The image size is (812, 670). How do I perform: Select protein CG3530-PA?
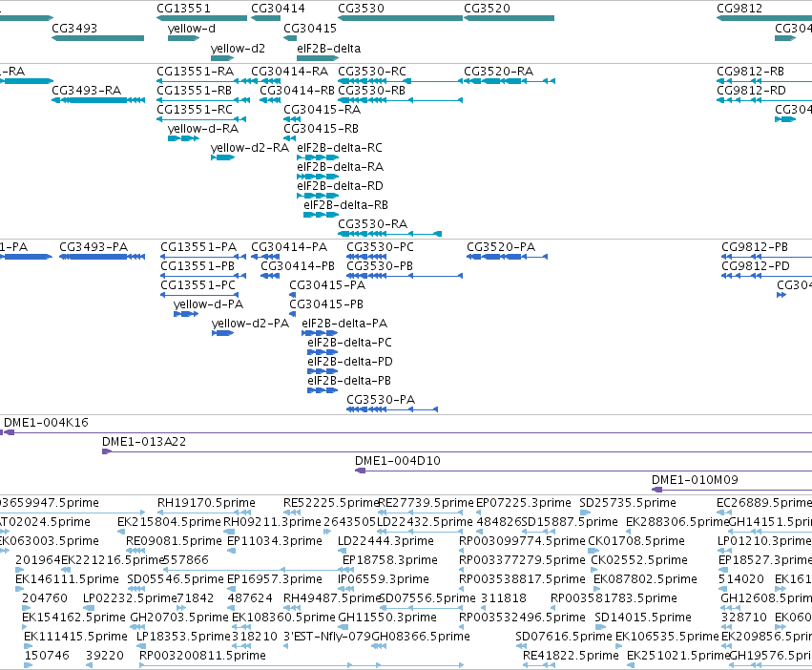381,400
